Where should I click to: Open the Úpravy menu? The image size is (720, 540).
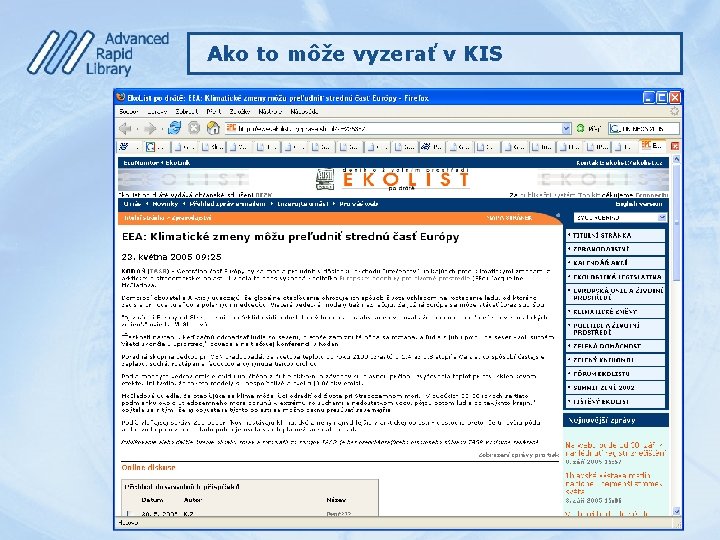[x=157, y=112]
